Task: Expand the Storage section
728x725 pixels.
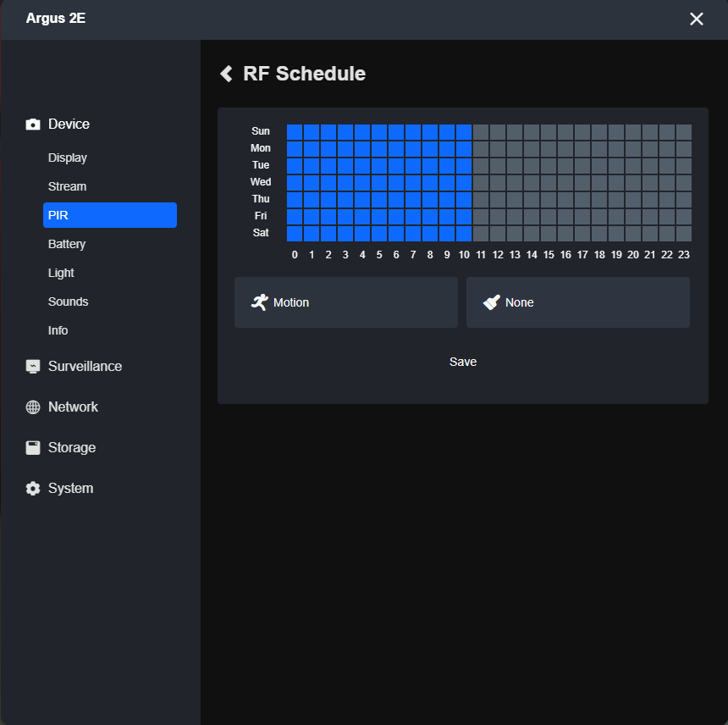Action: [x=72, y=448]
